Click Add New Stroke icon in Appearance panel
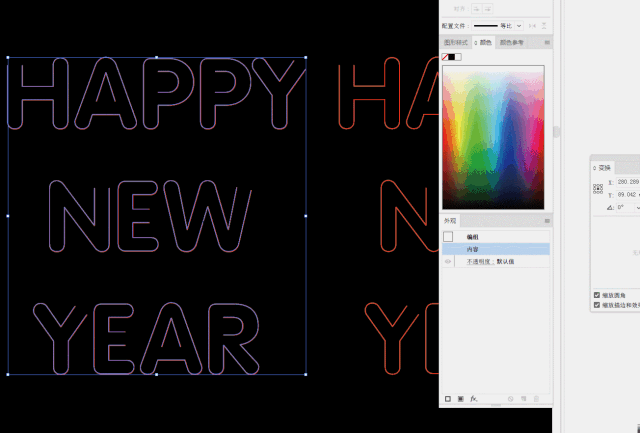This screenshot has height=433, width=640. tap(448, 399)
